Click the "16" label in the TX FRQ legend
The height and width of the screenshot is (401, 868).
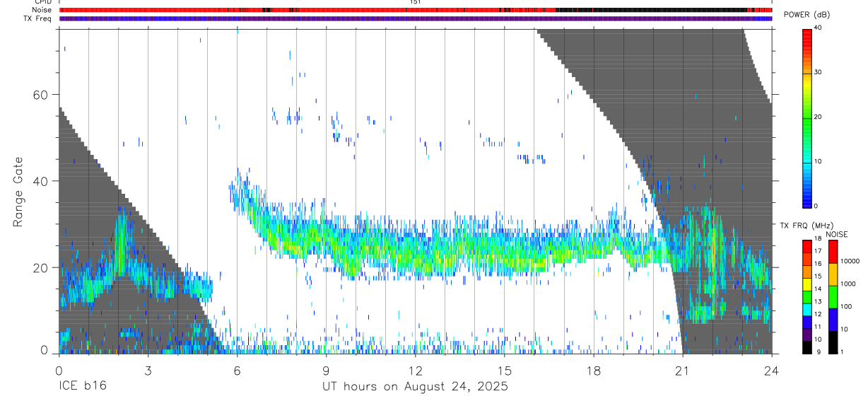[819, 264]
